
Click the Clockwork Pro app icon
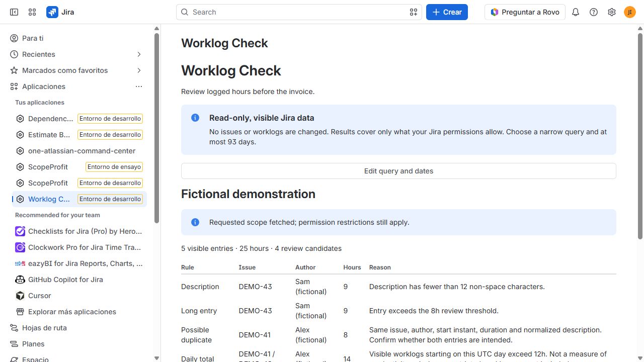pos(20,247)
